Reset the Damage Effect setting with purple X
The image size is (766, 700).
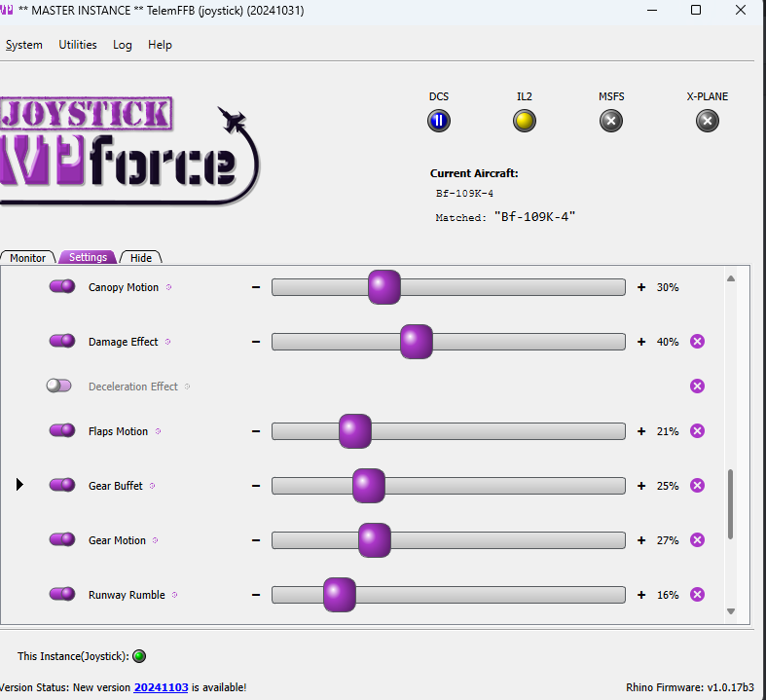point(697,342)
